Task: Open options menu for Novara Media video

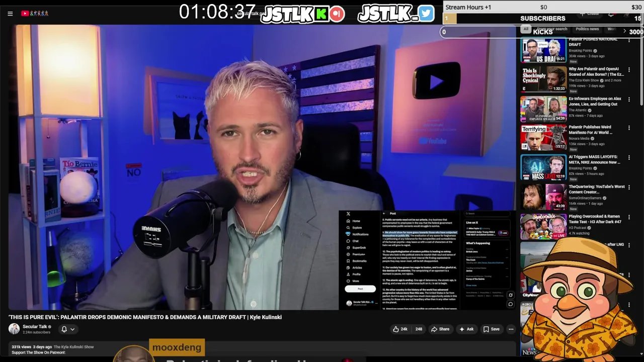Action: tap(629, 128)
